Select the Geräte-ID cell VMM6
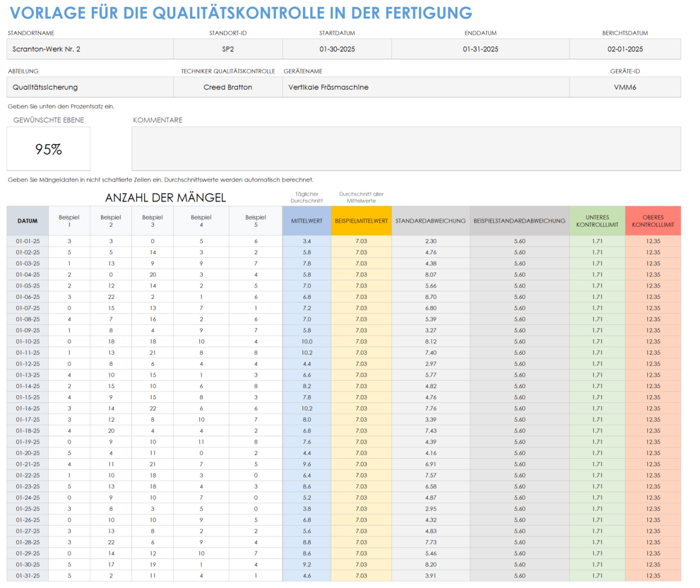The height and width of the screenshot is (588, 700). [x=624, y=87]
